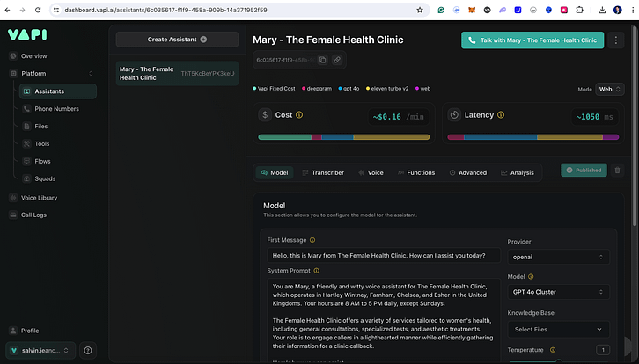Screen dimensions: 639x364
Task: Bookmark page with star icon
Action: [x=420, y=11]
